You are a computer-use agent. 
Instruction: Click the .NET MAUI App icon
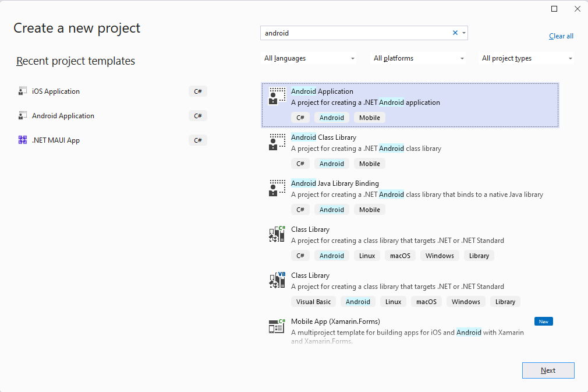pos(23,140)
